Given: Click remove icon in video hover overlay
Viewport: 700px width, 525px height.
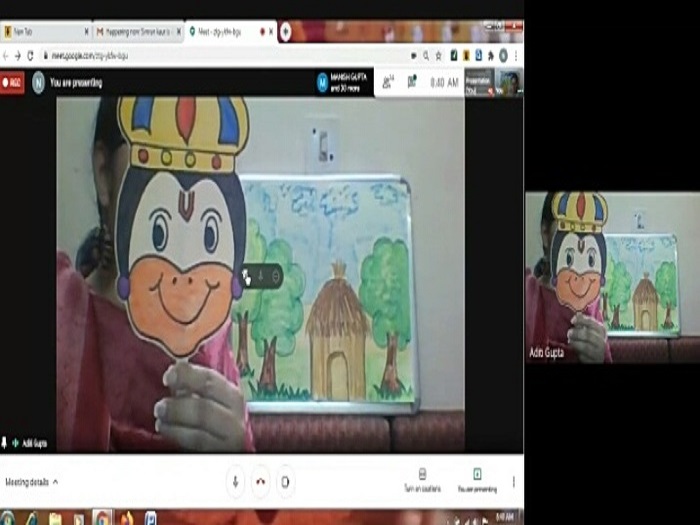Looking at the screenshot, I should (x=275, y=277).
